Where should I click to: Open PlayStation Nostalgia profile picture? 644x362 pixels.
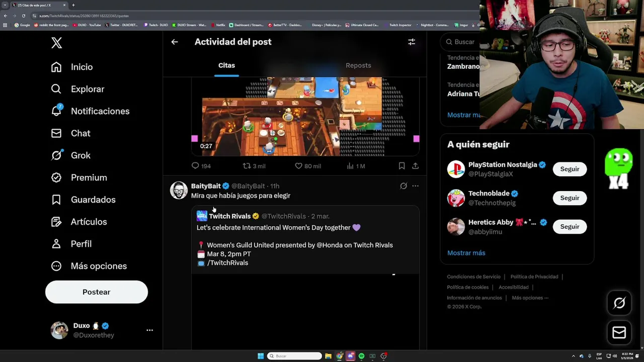(456, 169)
